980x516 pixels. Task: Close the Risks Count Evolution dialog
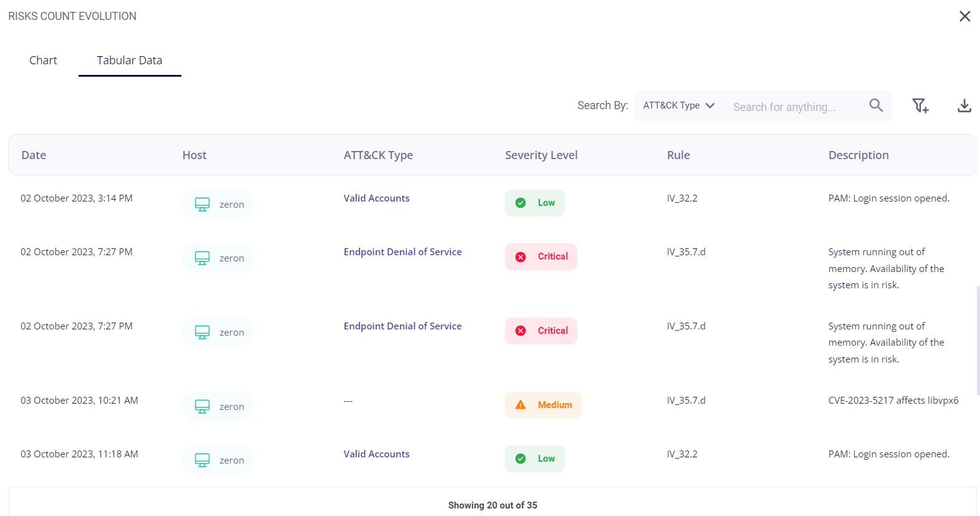pos(964,16)
